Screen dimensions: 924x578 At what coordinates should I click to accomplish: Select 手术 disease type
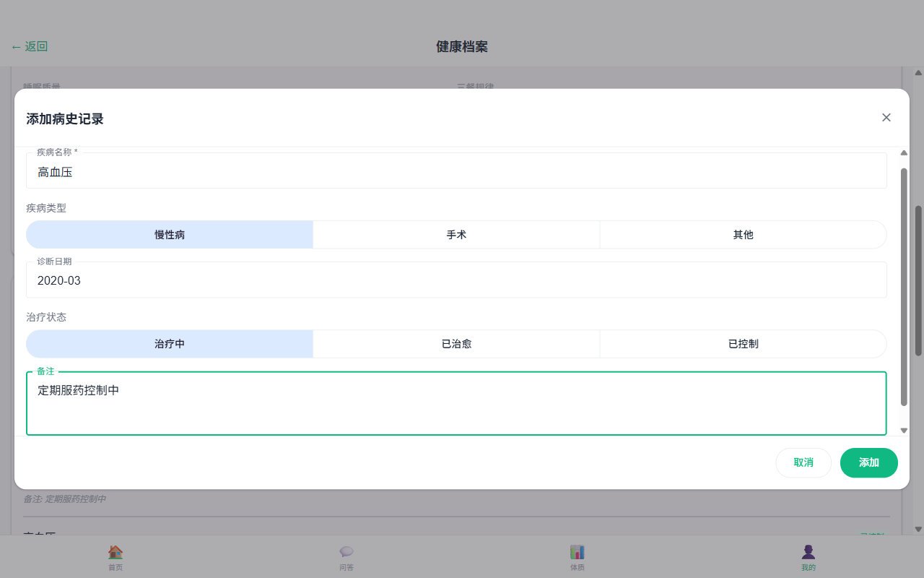[x=456, y=235]
